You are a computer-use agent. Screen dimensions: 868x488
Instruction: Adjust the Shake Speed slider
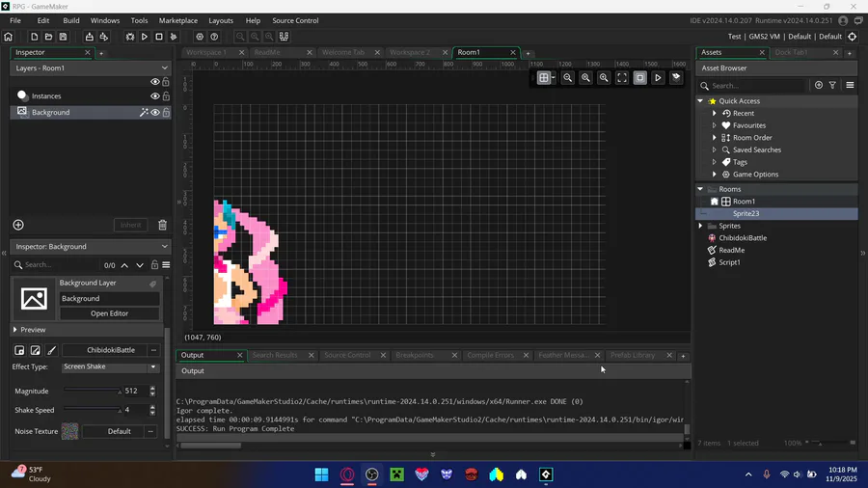pyautogui.click(x=93, y=410)
